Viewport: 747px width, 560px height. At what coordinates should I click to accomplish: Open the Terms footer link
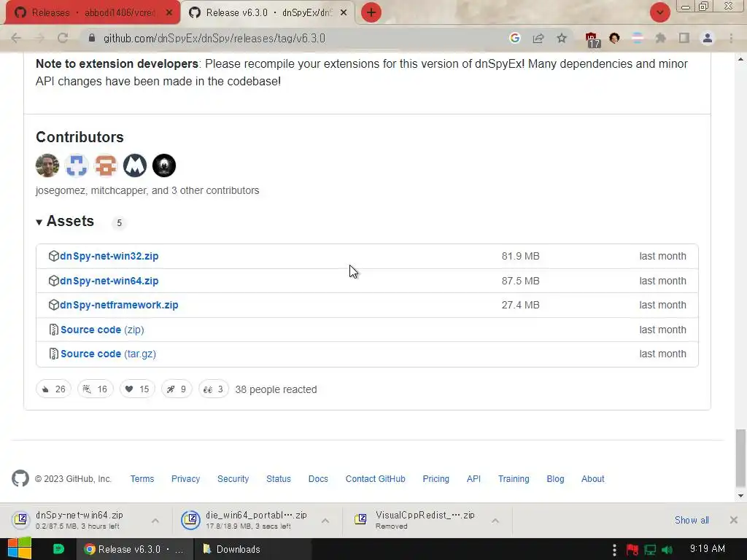click(142, 478)
